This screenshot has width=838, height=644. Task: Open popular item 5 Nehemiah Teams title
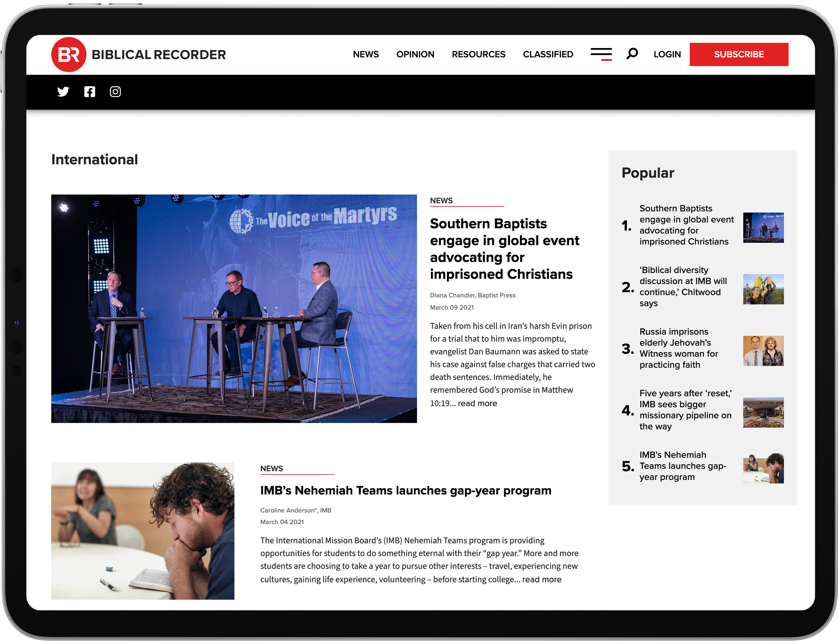tap(683, 466)
